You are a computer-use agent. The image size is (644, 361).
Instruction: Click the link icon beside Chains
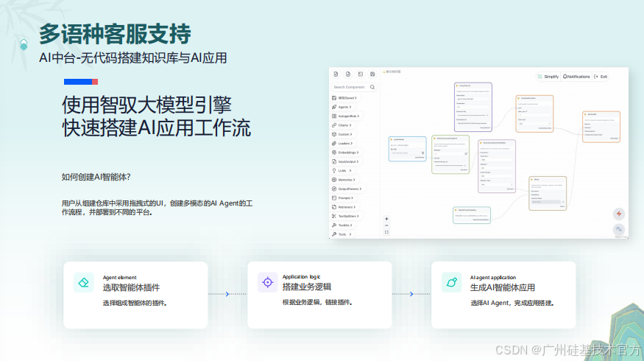coord(334,125)
